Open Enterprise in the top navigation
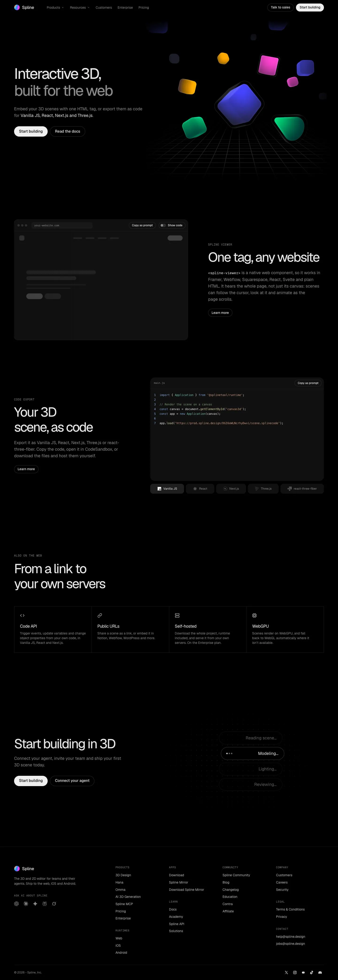The width and height of the screenshot is (338, 980). click(x=125, y=8)
